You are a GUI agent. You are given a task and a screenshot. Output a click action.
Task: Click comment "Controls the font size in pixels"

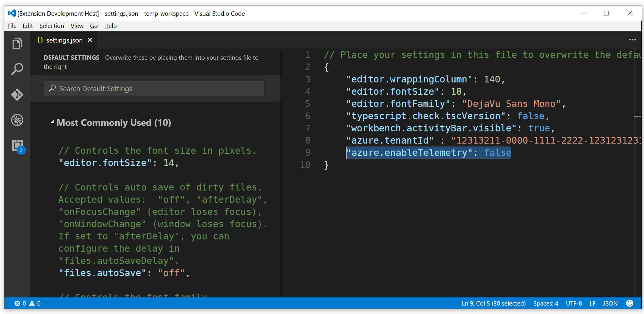(x=157, y=151)
